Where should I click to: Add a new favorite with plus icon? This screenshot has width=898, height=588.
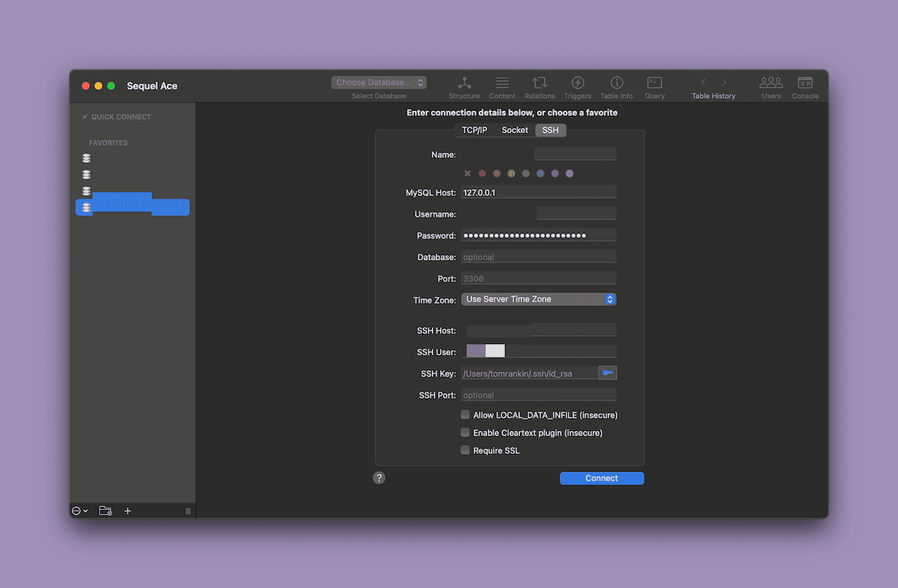point(127,511)
